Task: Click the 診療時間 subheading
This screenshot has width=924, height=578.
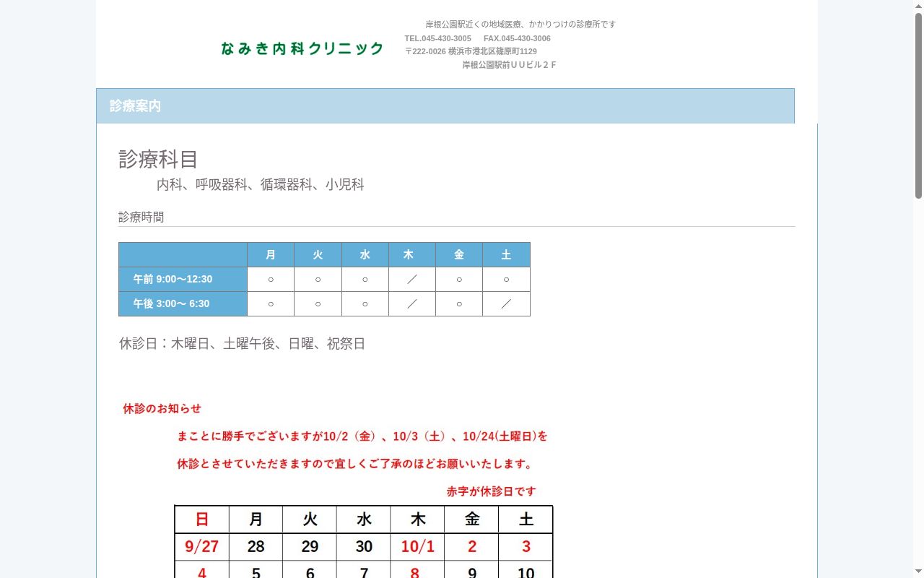Action: [141, 217]
